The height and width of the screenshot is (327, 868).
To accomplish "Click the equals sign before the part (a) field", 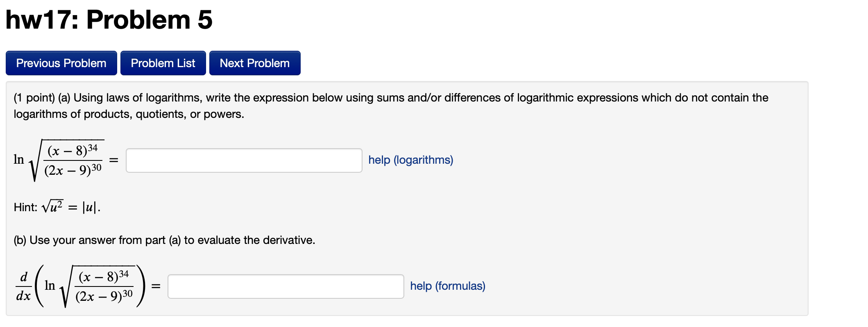I will click(x=114, y=160).
